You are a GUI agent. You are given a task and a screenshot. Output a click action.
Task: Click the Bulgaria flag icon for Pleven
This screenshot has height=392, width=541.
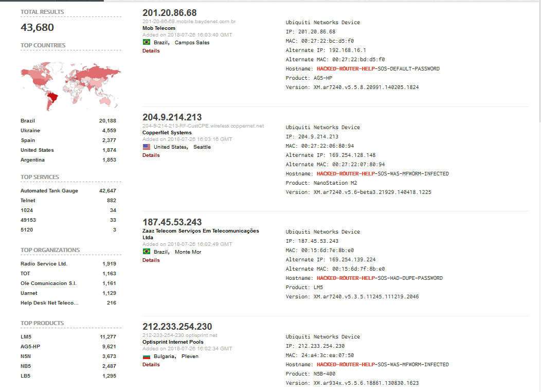pos(146,356)
